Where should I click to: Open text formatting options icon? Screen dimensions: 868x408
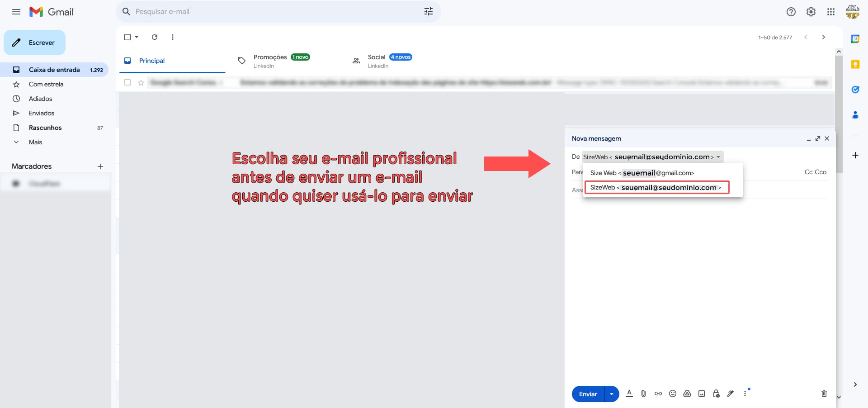click(x=629, y=394)
